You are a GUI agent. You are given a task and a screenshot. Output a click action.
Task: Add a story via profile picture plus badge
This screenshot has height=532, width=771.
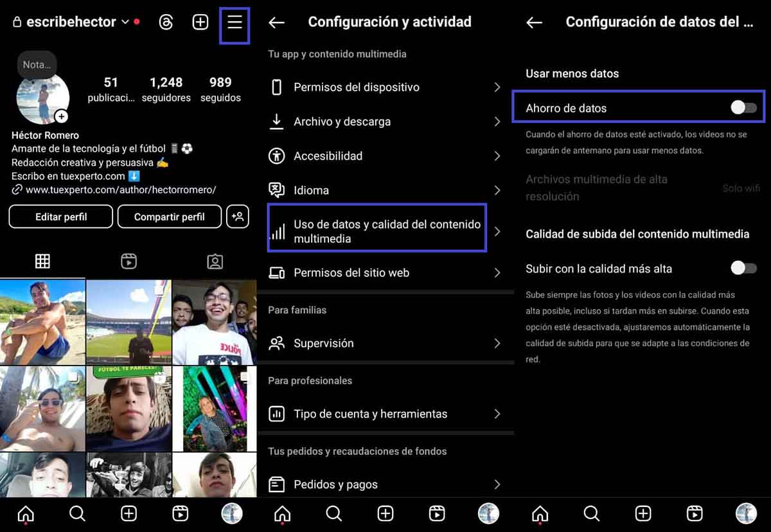point(61,116)
